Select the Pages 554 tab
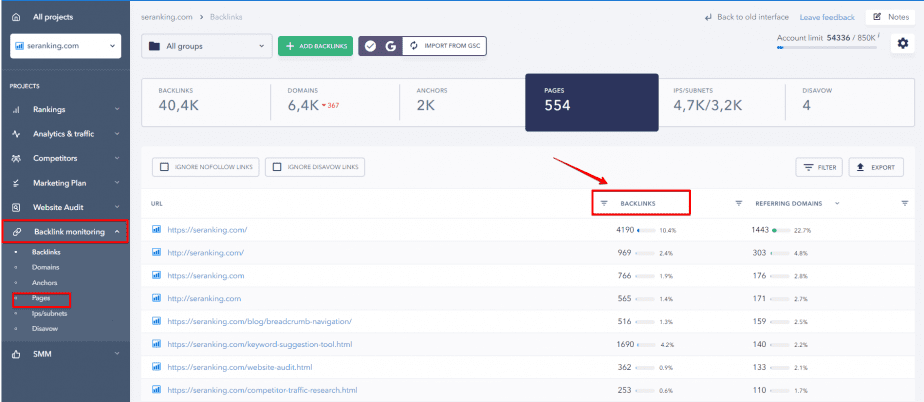The image size is (924, 402). tap(592, 102)
